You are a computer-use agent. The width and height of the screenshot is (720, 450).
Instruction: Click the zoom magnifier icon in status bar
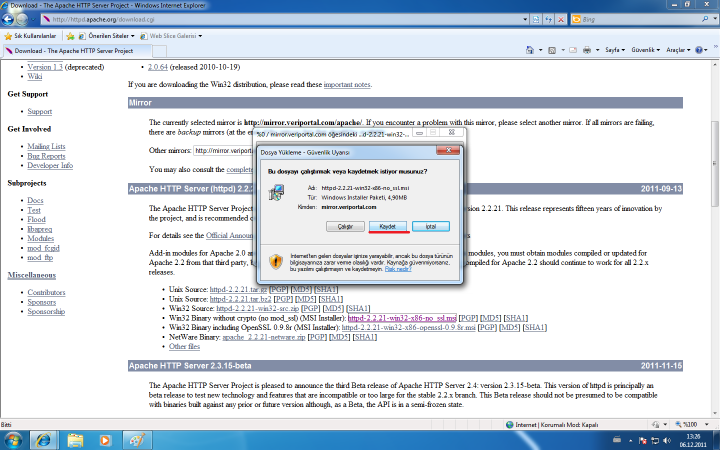[679, 425]
